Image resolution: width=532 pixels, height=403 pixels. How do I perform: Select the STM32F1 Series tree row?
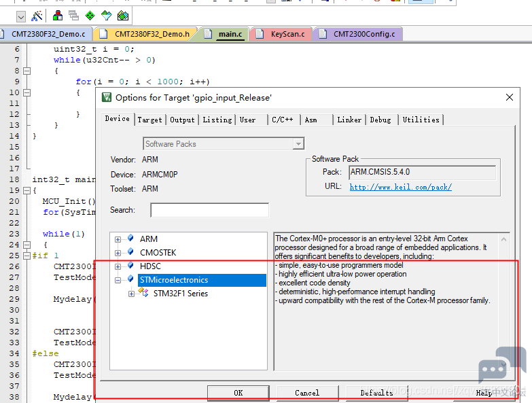click(181, 294)
